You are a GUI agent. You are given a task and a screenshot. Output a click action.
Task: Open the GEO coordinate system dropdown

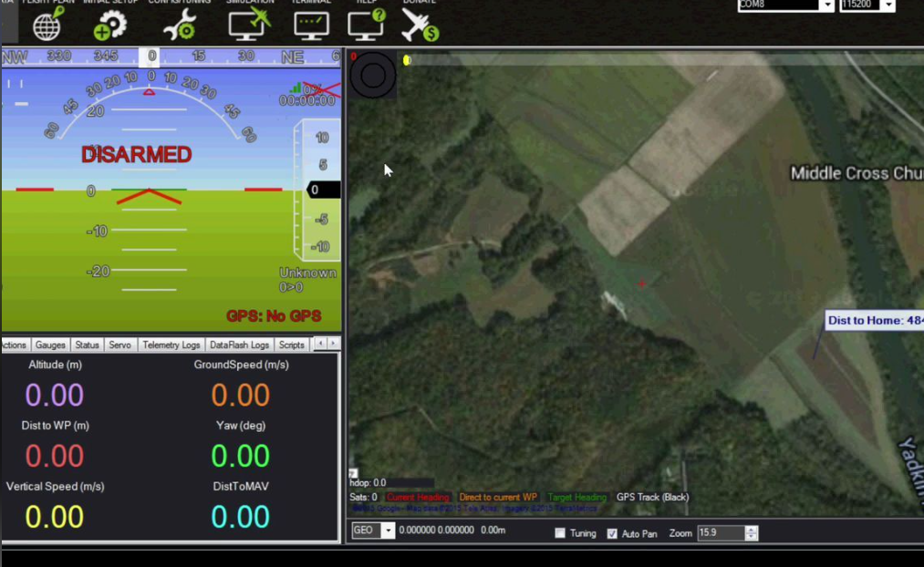[388, 531]
